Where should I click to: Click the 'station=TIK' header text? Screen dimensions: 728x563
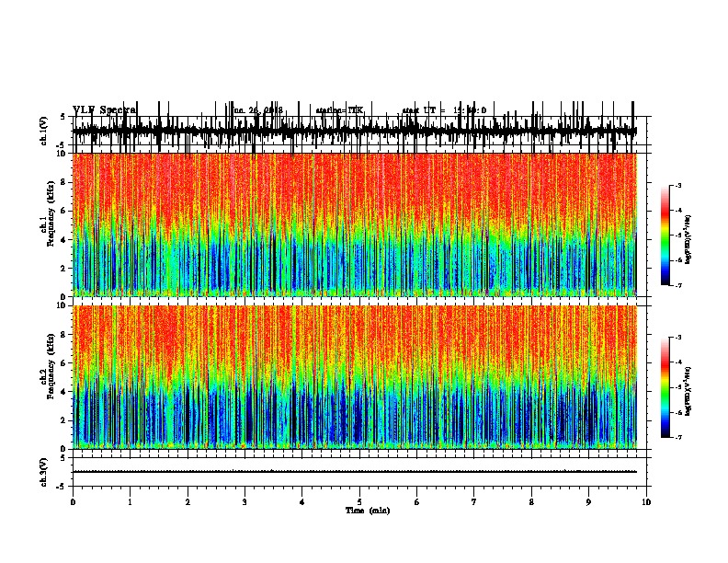pos(339,110)
